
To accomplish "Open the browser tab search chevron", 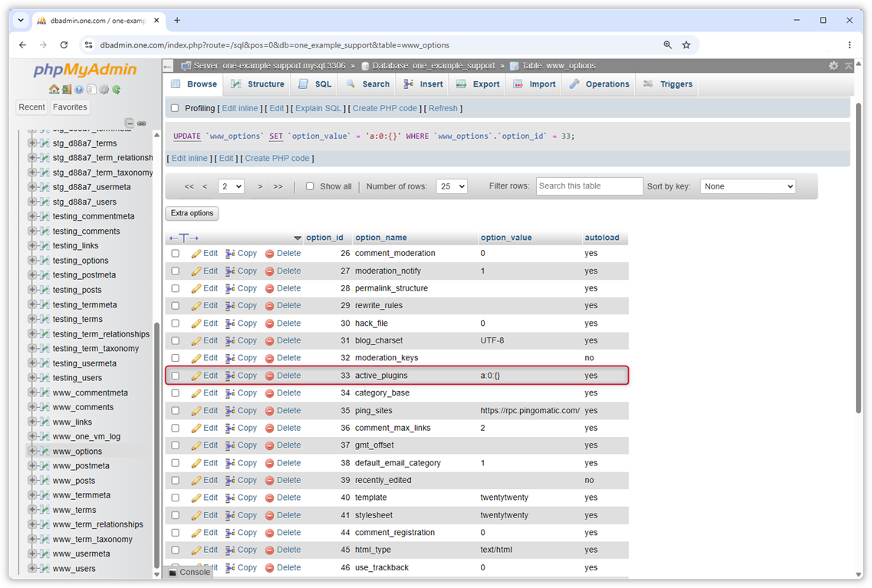I will (x=21, y=21).
